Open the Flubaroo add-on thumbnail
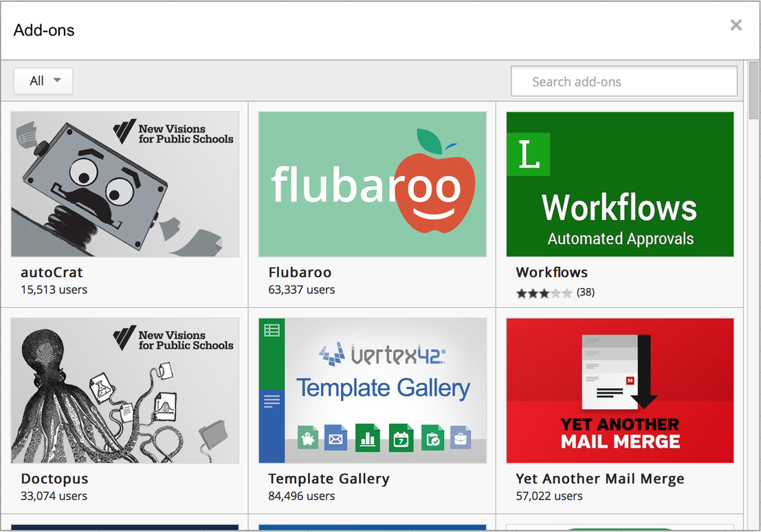This screenshot has height=532, width=761. point(372,184)
